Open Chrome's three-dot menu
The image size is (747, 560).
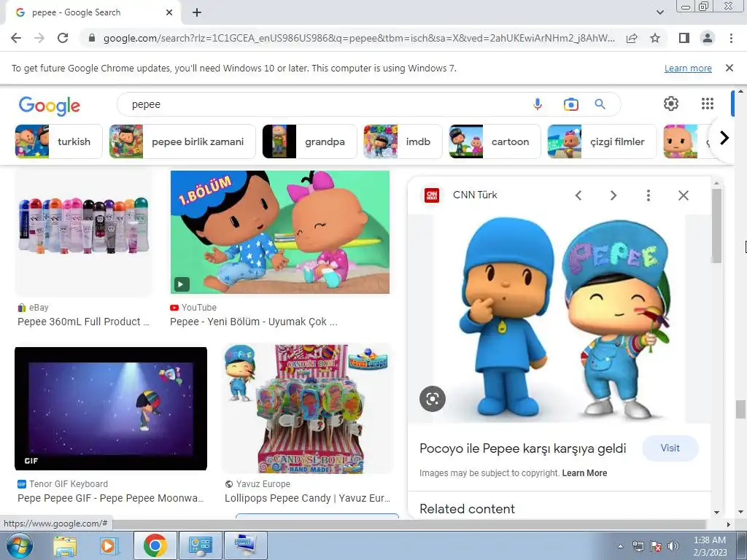coord(731,38)
